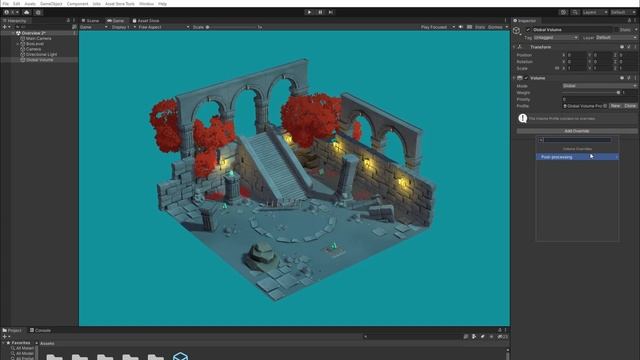Toggle Global Volume active checkbox in Inspector

tap(528, 30)
